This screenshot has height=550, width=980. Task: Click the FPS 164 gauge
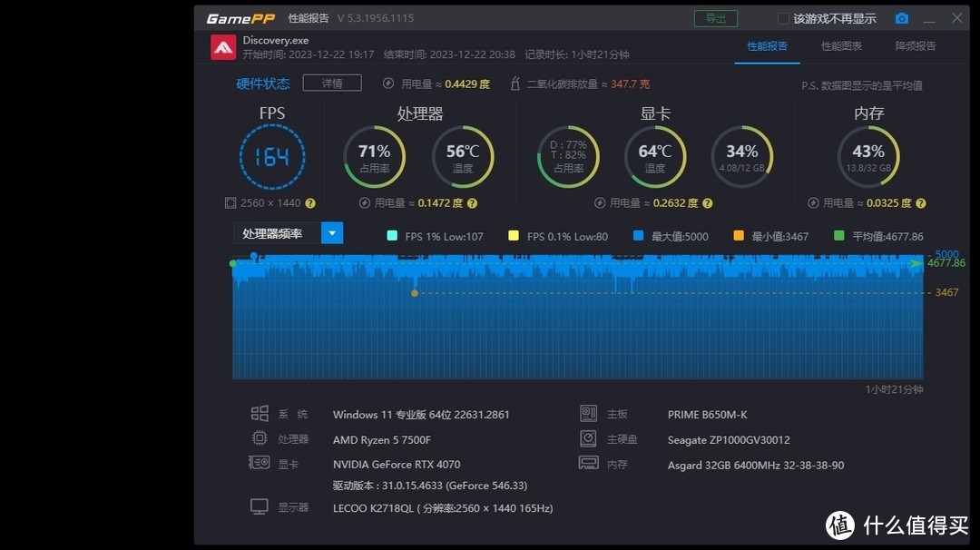click(x=272, y=157)
